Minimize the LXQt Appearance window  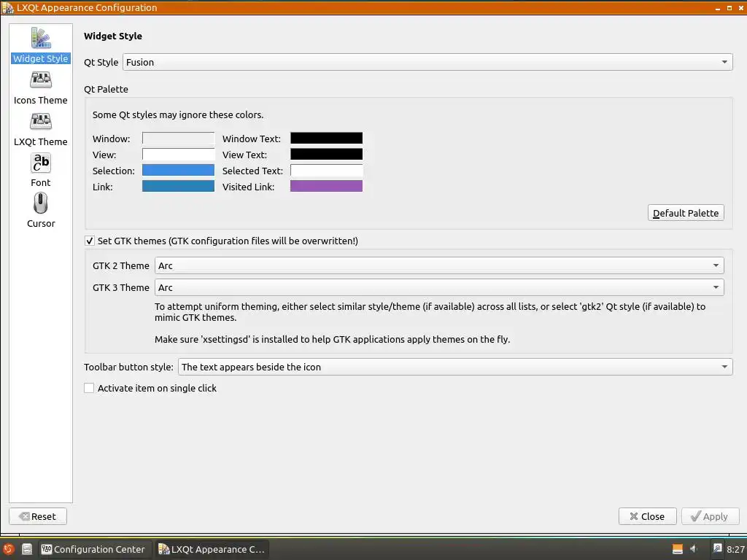pyautogui.click(x=718, y=8)
